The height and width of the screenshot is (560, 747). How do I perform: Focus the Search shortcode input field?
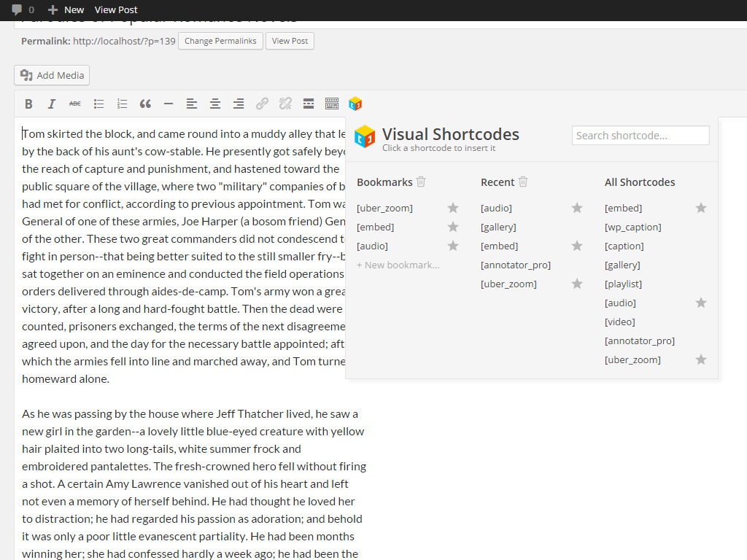tap(640, 136)
